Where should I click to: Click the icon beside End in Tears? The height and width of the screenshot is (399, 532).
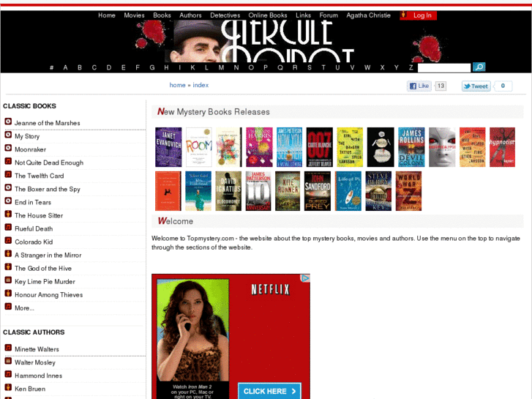[x=8, y=201]
